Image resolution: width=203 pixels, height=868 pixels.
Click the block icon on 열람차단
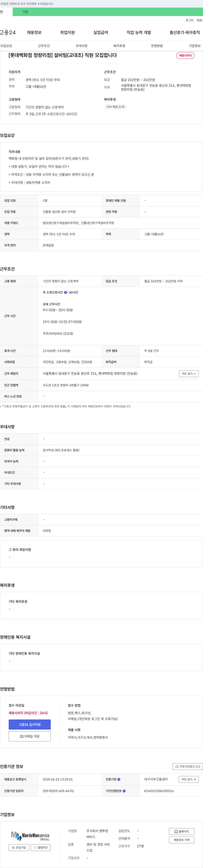pyautogui.click(x=35, y=848)
